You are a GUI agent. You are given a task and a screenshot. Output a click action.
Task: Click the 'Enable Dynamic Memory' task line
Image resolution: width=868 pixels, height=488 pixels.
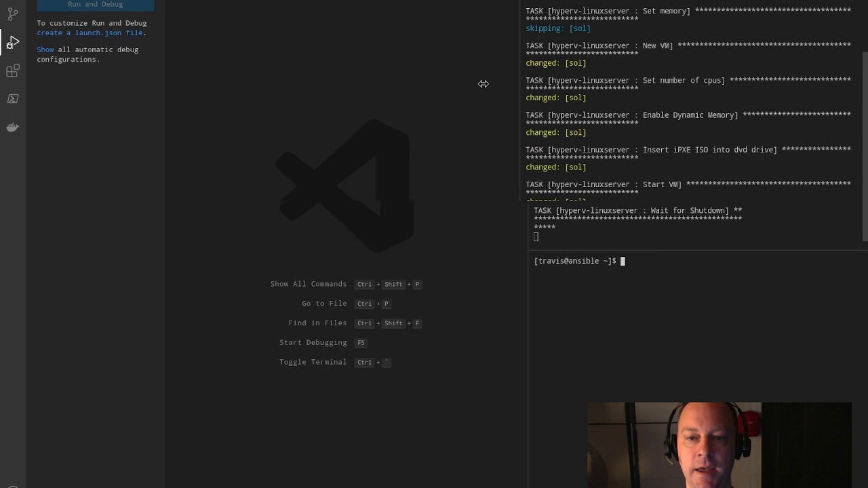coord(688,115)
